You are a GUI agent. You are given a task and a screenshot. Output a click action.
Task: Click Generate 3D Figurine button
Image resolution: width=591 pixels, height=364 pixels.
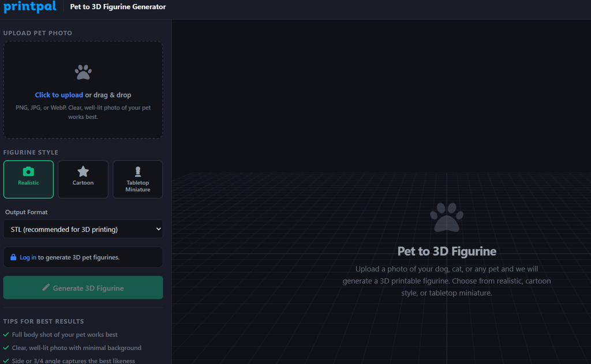click(x=83, y=287)
